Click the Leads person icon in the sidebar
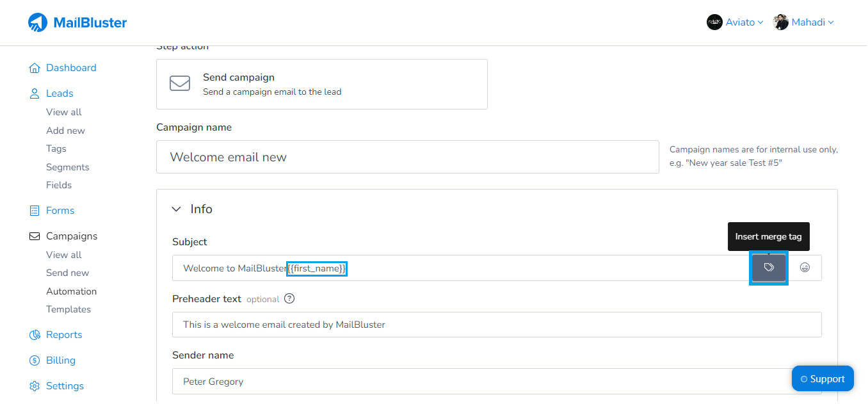868x404 pixels. point(34,93)
